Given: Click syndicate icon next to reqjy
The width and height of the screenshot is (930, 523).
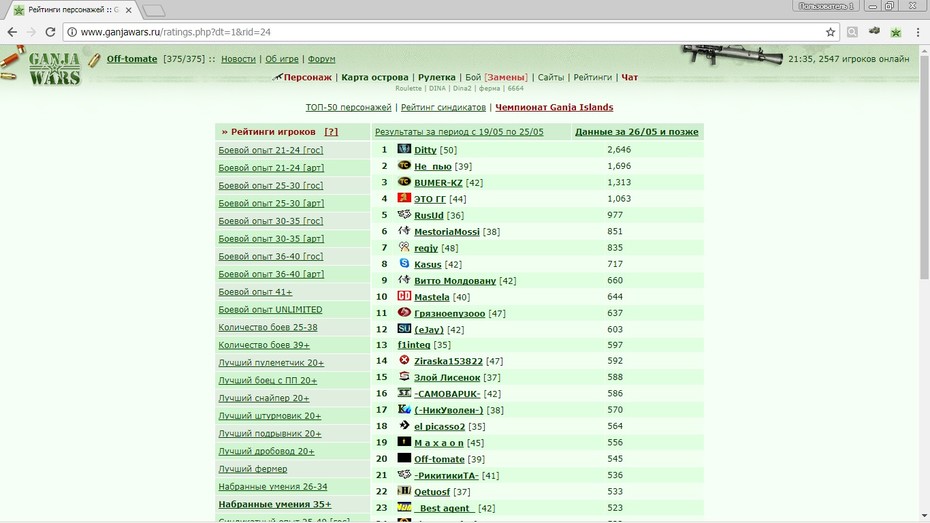Looking at the screenshot, I should [x=404, y=247].
